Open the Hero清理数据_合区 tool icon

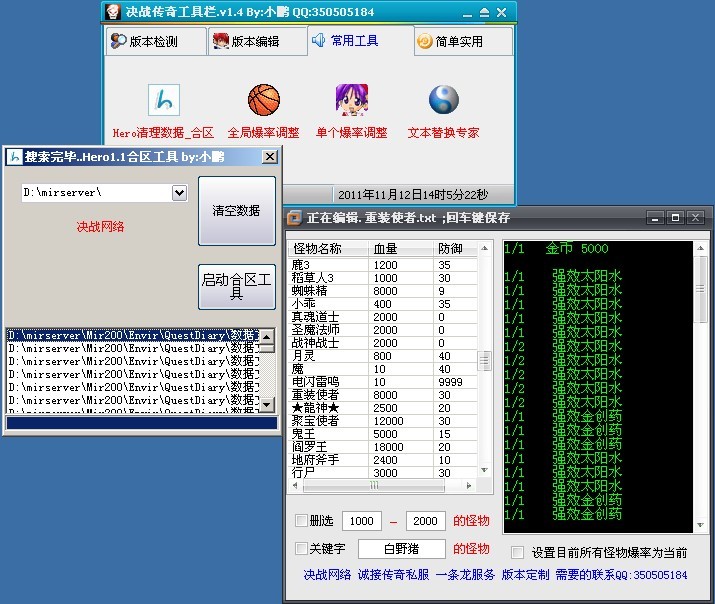pyautogui.click(x=163, y=100)
